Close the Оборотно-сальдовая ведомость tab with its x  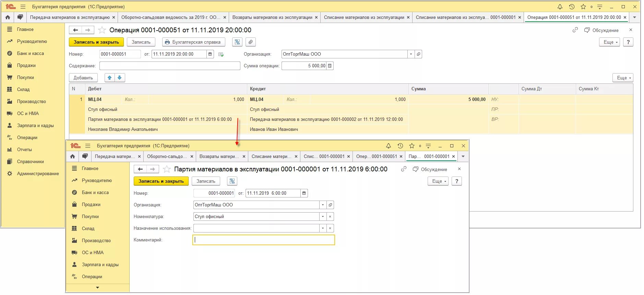click(x=225, y=17)
